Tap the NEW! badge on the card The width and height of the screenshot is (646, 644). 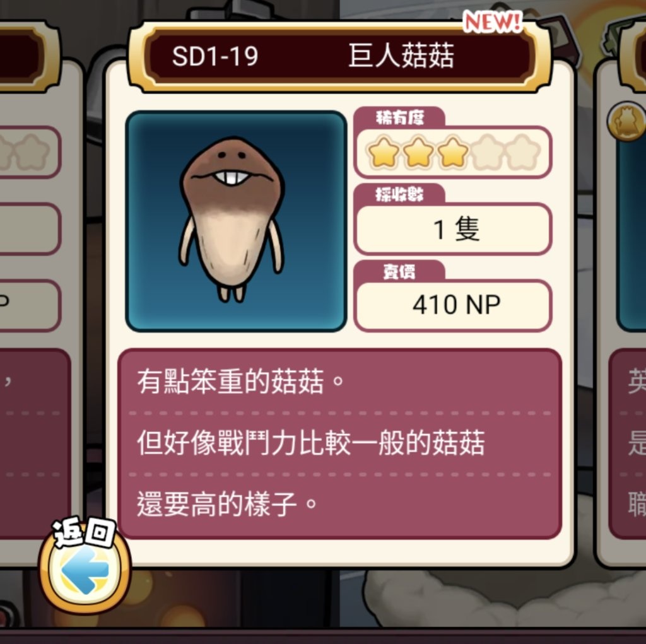[x=493, y=22]
